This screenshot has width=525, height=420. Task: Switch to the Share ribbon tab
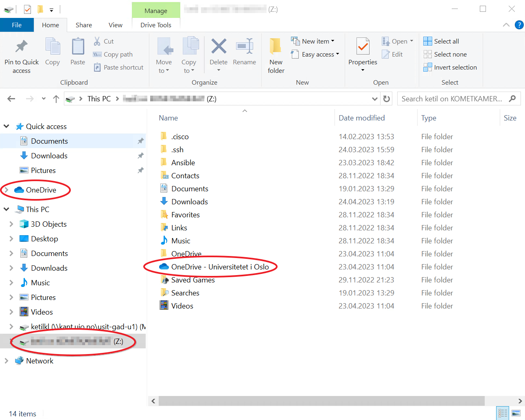pyautogui.click(x=84, y=25)
